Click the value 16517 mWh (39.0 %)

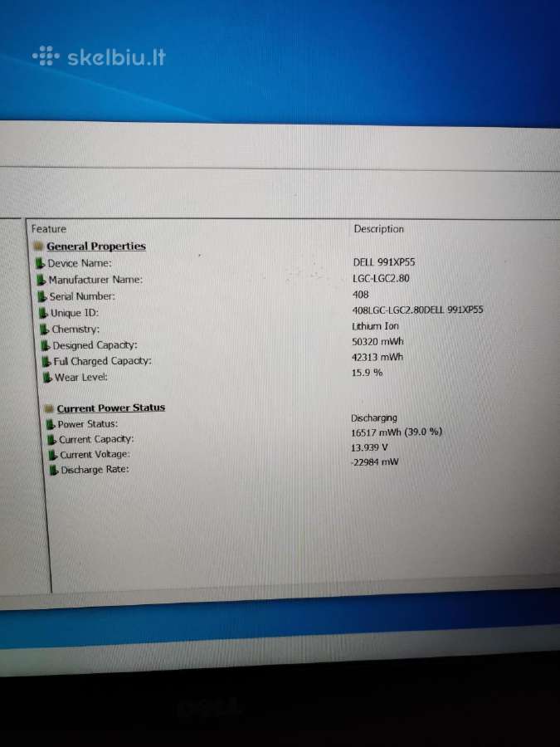(397, 432)
